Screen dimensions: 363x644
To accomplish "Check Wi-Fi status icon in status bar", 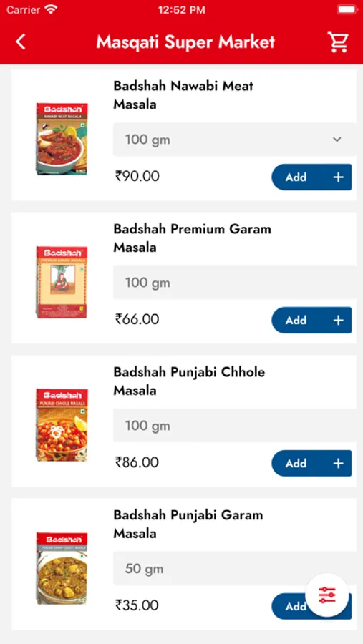I will (52, 9).
